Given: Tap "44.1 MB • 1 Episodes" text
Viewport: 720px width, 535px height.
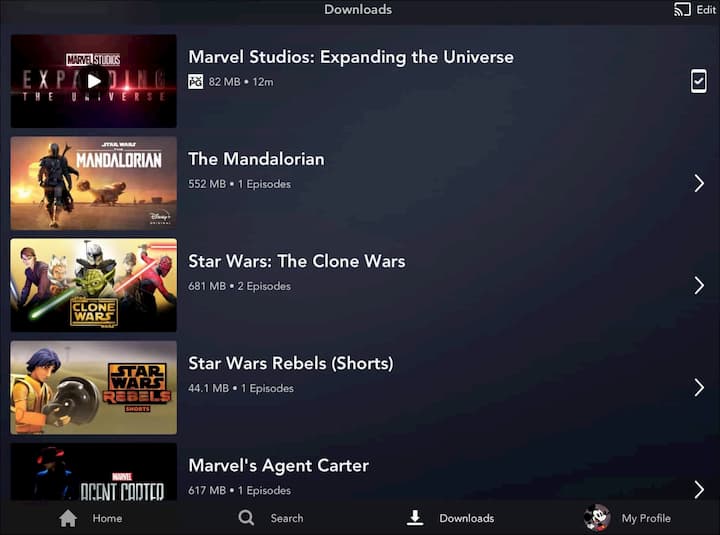Looking at the screenshot, I should [241, 388].
